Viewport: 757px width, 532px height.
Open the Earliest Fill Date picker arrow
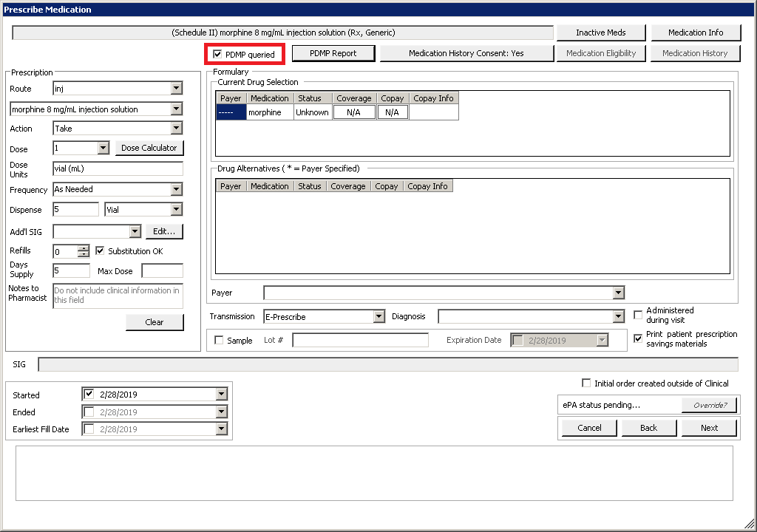tap(222, 429)
